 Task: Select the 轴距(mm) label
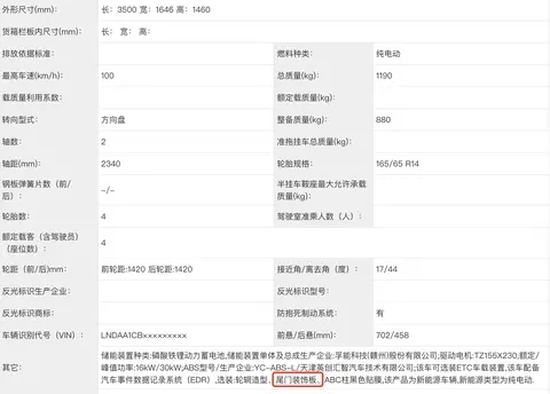21,163
